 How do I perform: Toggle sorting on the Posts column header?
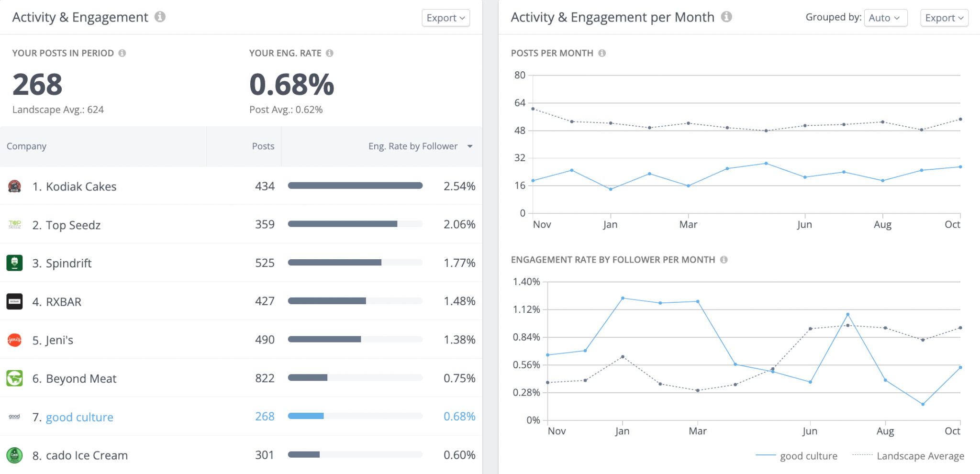(x=263, y=146)
